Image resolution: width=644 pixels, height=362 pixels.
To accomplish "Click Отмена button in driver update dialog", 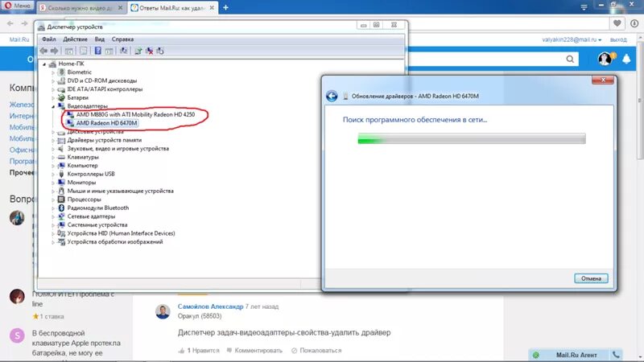I will coord(591,278).
